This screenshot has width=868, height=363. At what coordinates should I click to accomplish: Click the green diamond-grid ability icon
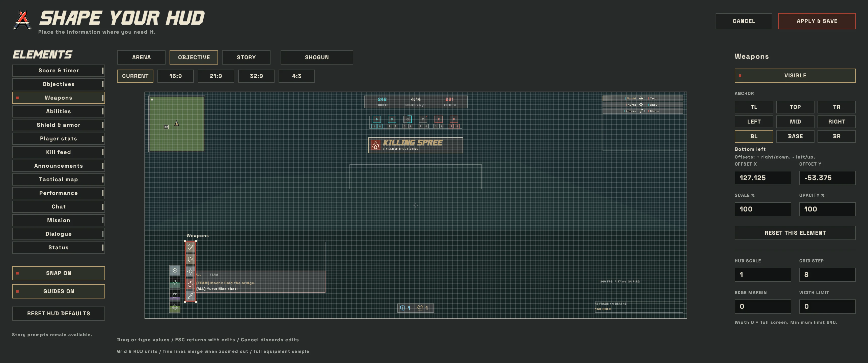[x=175, y=307]
